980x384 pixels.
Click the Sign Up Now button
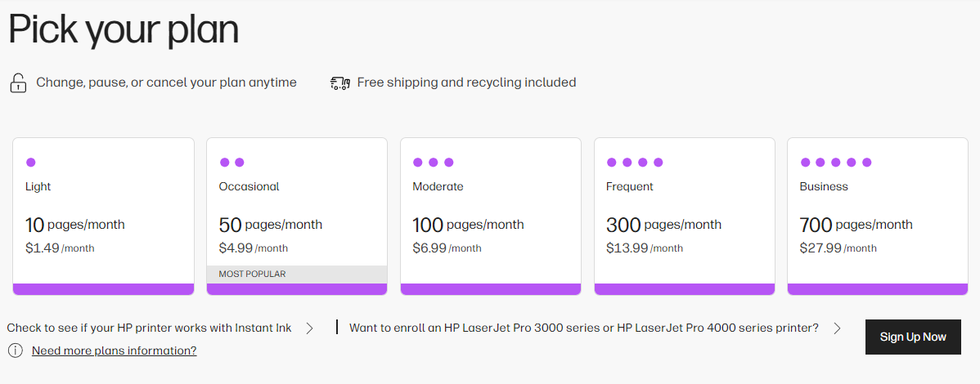click(x=913, y=337)
